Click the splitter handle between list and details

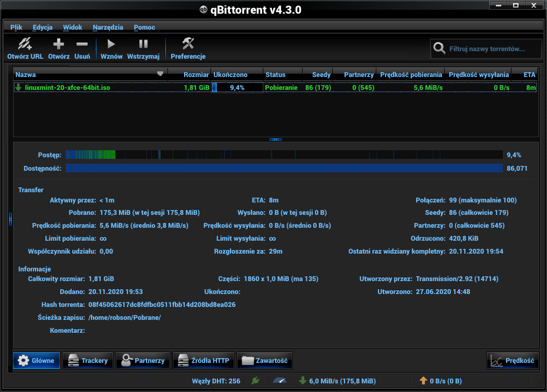tap(276, 139)
